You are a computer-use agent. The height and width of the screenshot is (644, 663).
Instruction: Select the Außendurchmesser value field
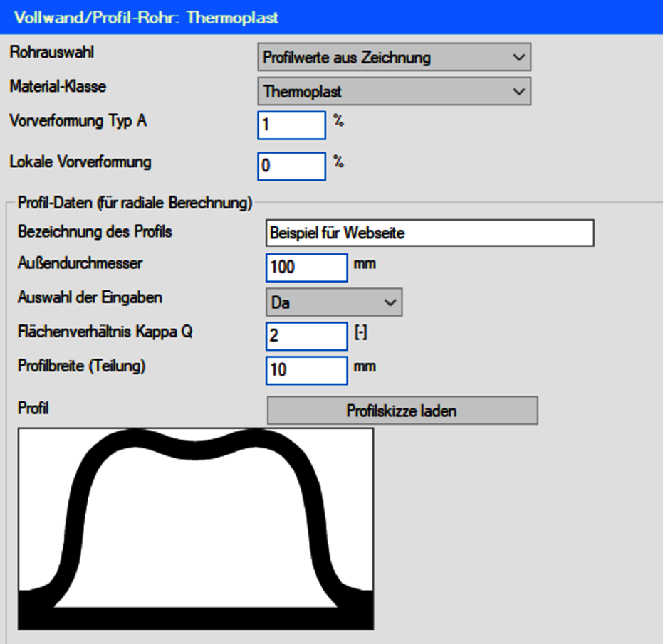click(x=306, y=268)
